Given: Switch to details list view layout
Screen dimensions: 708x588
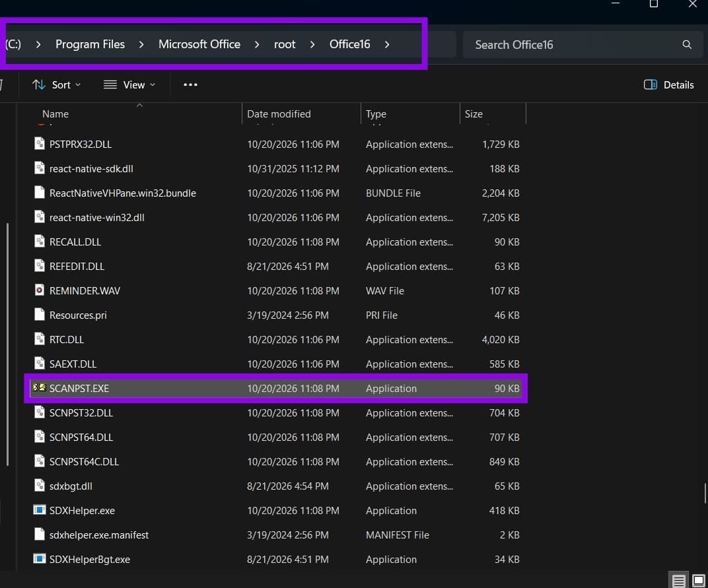Looking at the screenshot, I should [678, 580].
